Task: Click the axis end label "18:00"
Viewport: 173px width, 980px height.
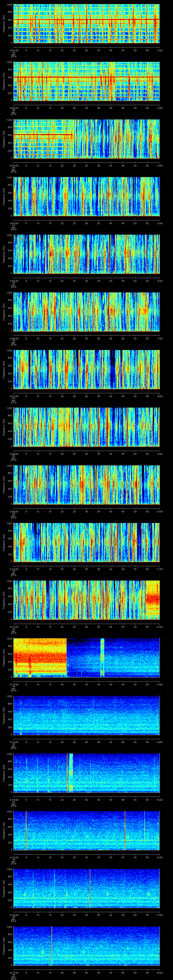Action: 160,972
